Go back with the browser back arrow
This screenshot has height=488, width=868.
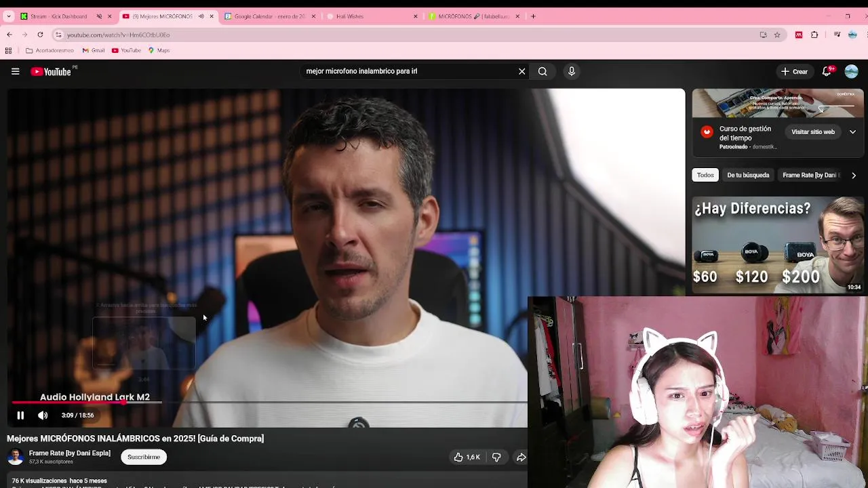click(x=9, y=35)
